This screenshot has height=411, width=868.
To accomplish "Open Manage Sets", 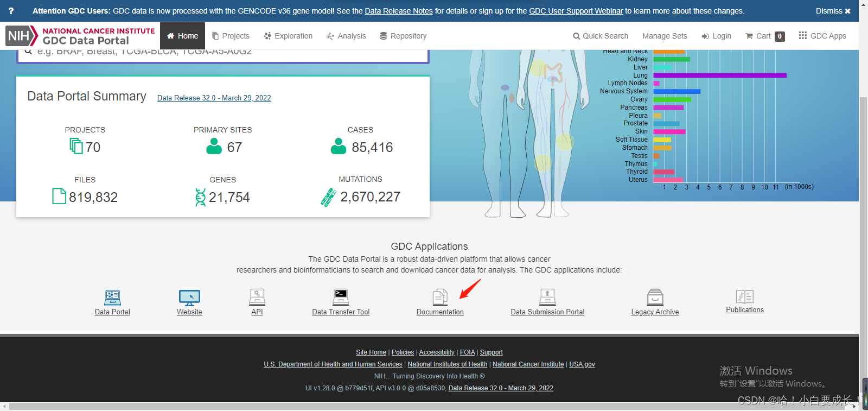I will 665,36.
